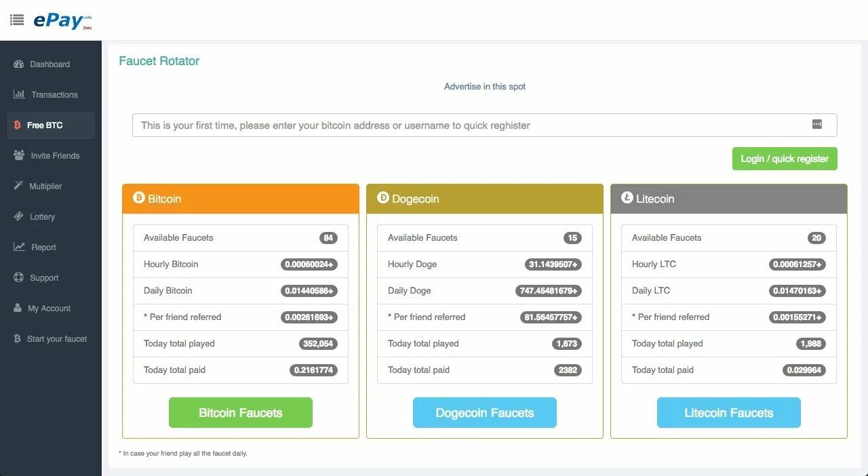
Task: Click the Daily Bitcoin value 0.01440586+
Action: tap(309, 291)
